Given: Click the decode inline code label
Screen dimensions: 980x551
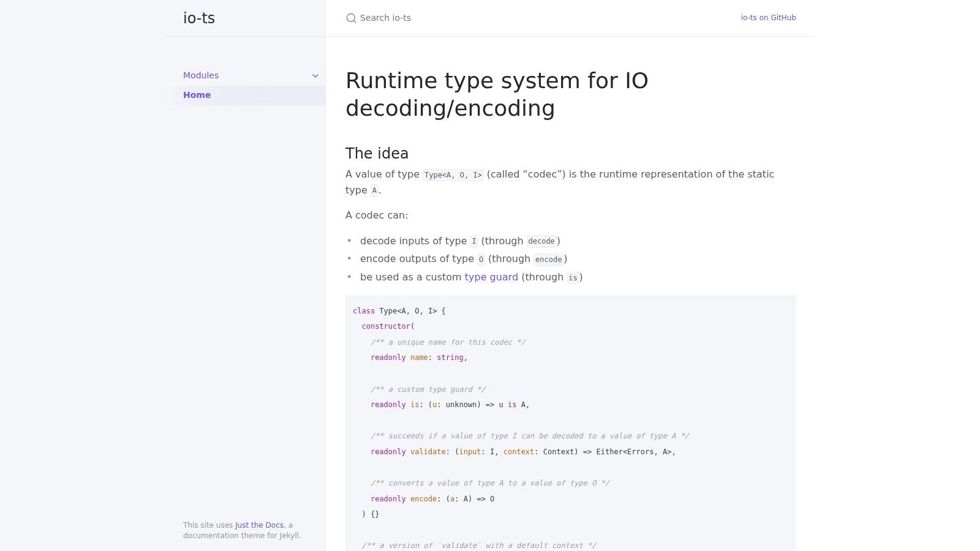Looking at the screenshot, I should point(541,241).
